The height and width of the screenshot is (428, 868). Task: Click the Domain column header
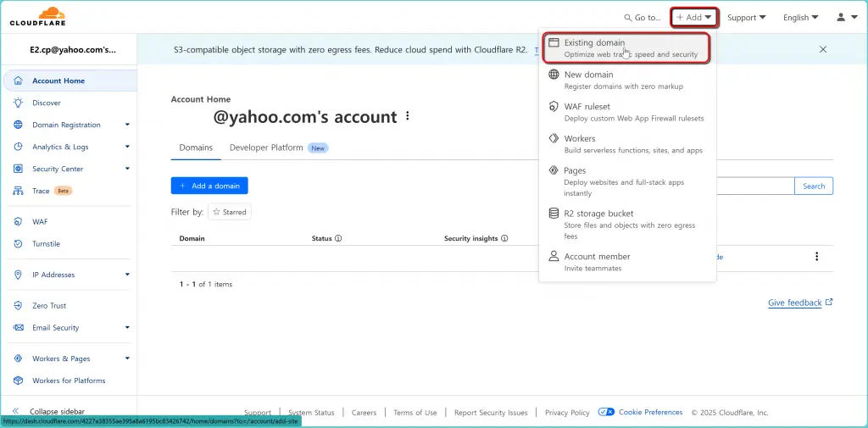coord(192,239)
